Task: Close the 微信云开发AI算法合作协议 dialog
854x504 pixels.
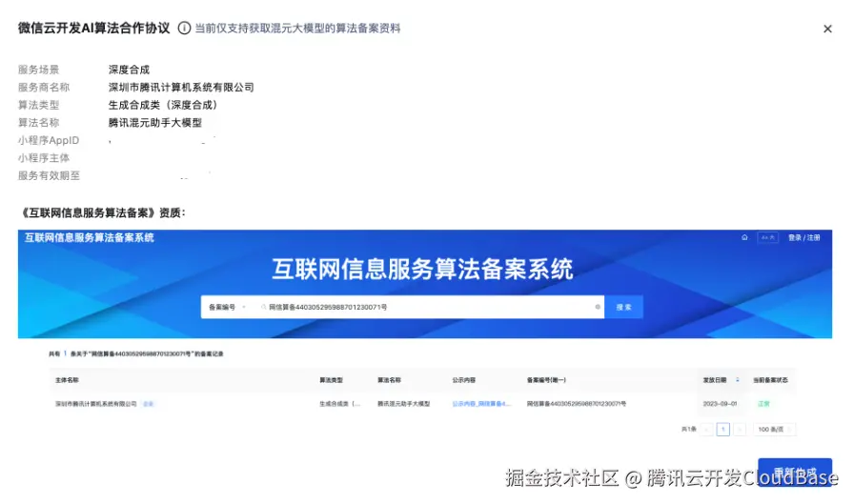Action: click(827, 29)
